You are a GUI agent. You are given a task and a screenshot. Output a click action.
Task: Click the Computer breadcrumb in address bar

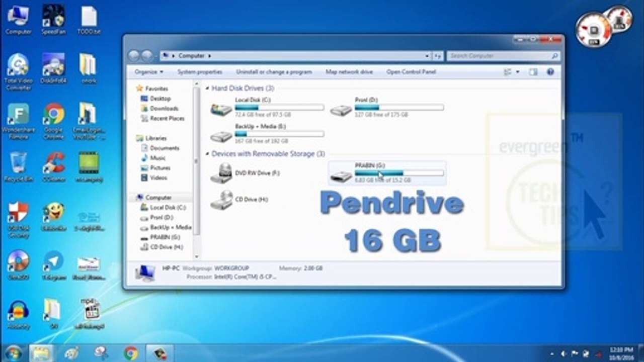click(x=191, y=56)
